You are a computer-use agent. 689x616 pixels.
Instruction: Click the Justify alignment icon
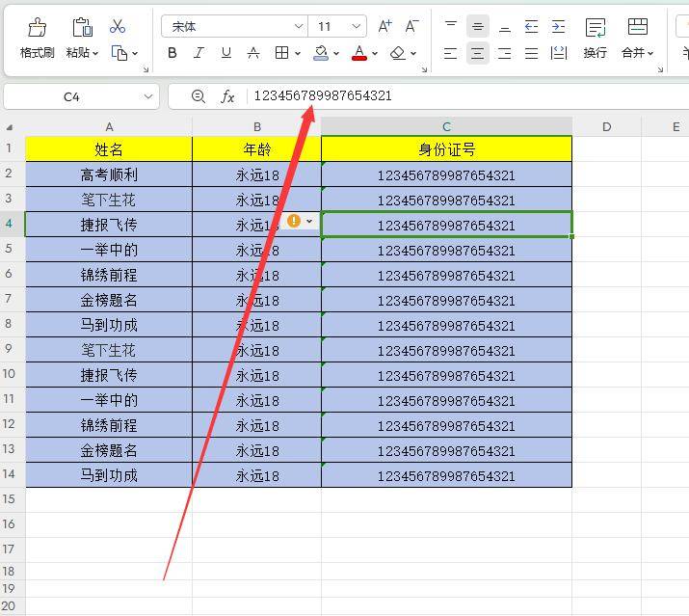pyautogui.click(x=532, y=53)
